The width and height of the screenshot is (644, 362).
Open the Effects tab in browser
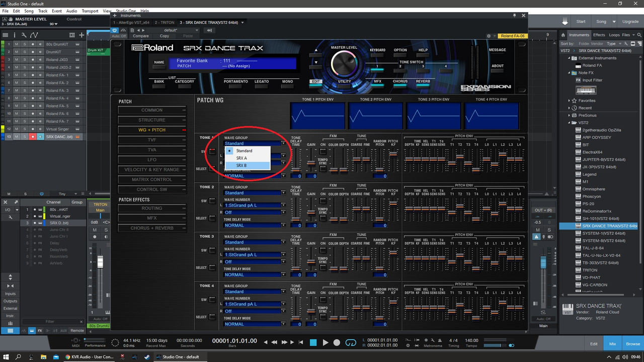(x=599, y=35)
